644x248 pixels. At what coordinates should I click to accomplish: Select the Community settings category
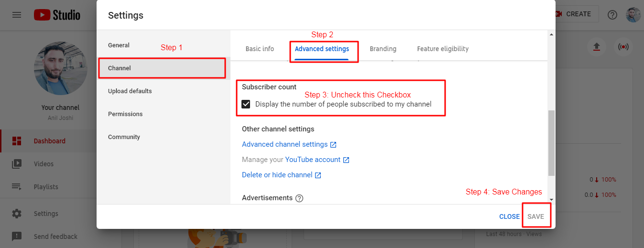pos(164,137)
